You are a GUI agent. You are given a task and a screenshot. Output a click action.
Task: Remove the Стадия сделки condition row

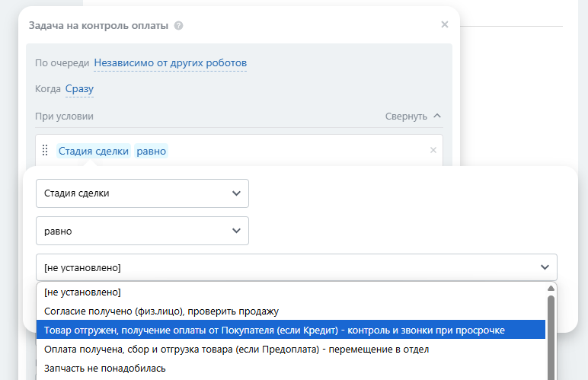pyautogui.click(x=433, y=150)
